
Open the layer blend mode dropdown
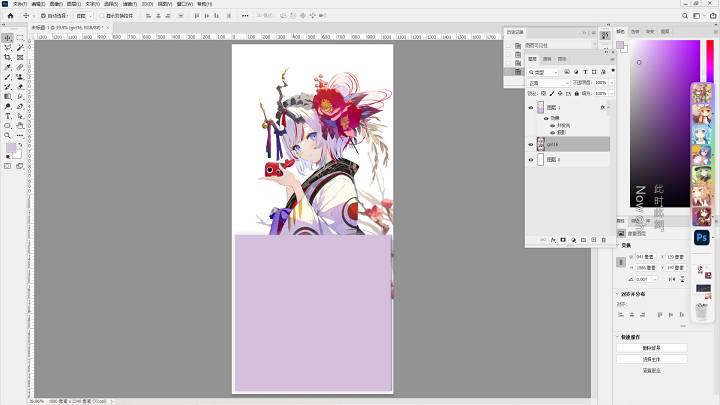point(548,83)
